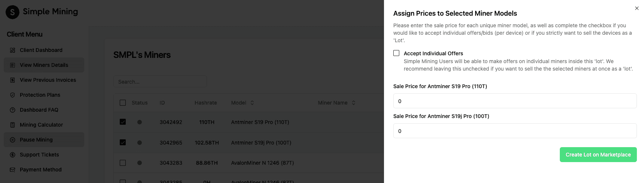This screenshot has width=644, height=183.
Task: Enable Accept Individual Offers checkbox
Action: (x=396, y=53)
